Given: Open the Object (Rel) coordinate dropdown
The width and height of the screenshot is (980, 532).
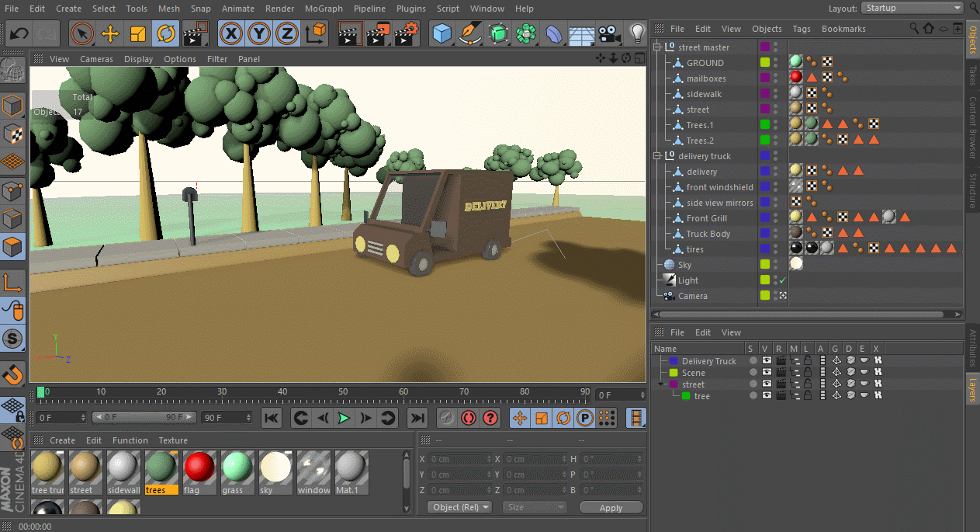Looking at the screenshot, I should coord(459,507).
